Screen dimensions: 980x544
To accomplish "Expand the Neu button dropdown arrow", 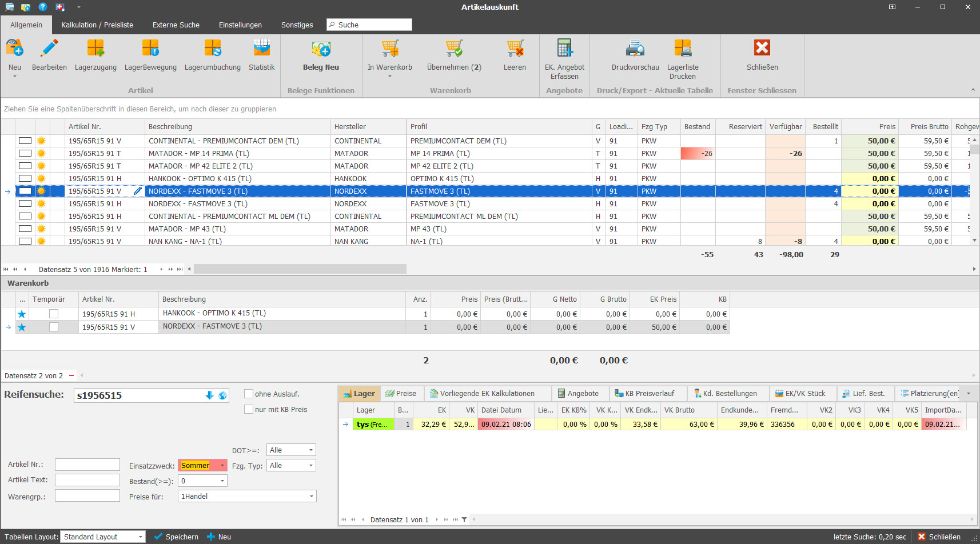I will [x=15, y=77].
